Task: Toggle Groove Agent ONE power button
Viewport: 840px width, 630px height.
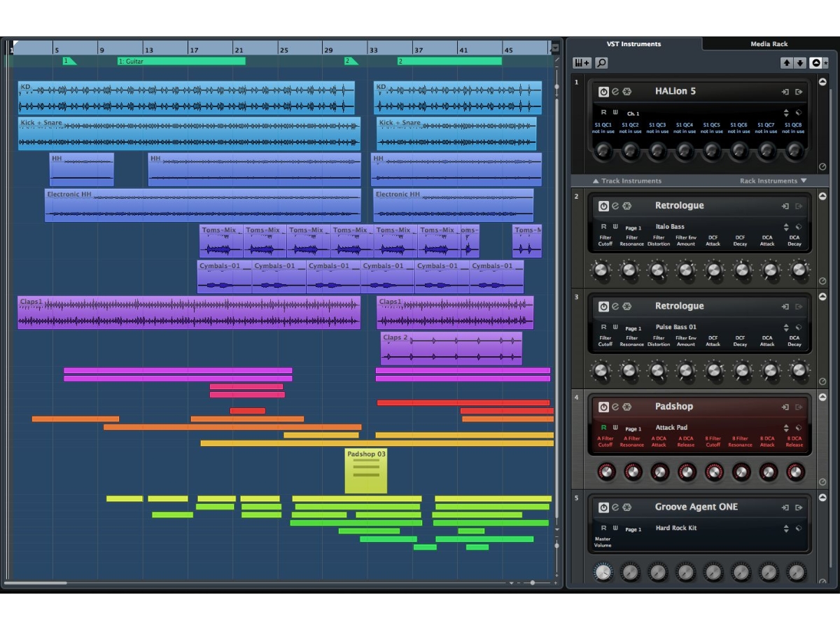Action: pos(603,507)
